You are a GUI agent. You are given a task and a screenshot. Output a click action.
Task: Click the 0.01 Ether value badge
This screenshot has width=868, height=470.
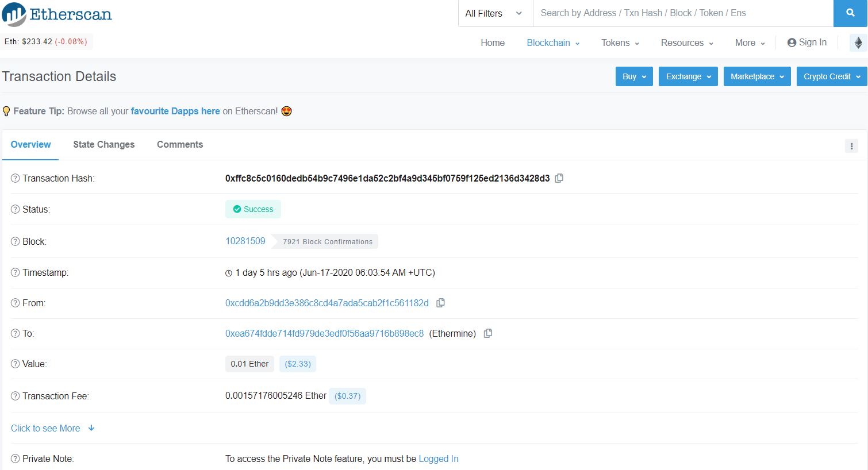(x=249, y=364)
